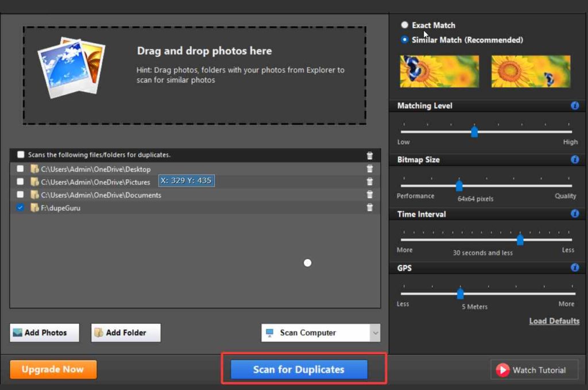Viewport: 588px width, 390px height.
Task: Select the Exact Match radio option
Action: 404,25
